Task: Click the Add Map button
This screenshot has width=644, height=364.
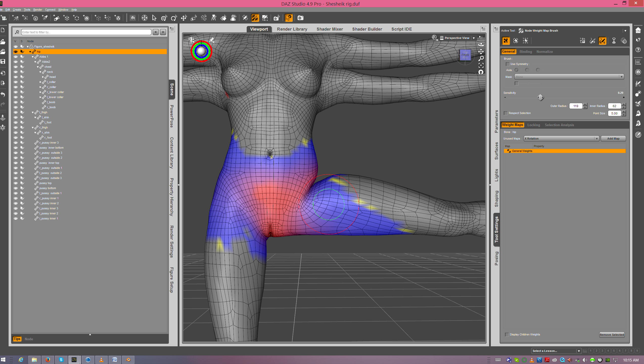Action: pyautogui.click(x=613, y=139)
